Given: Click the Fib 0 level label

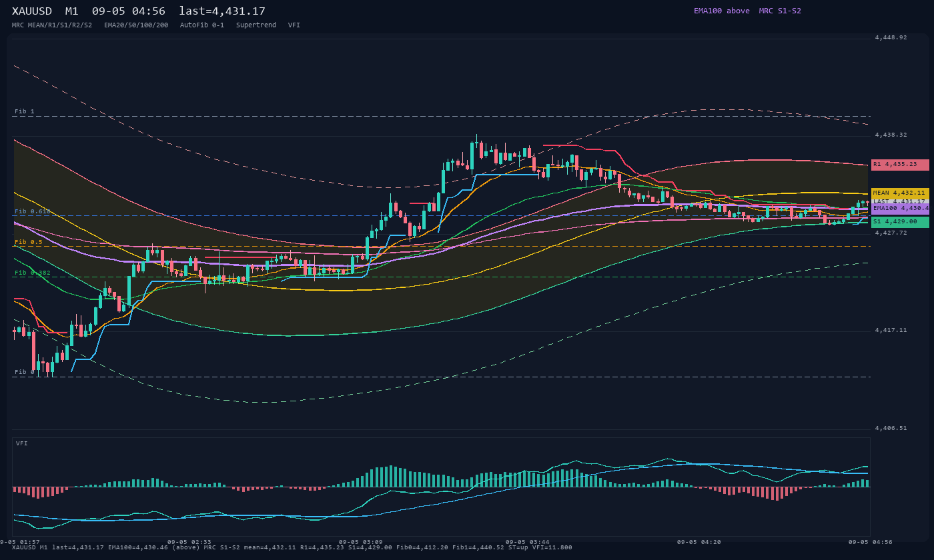Looking at the screenshot, I should click(x=25, y=372).
